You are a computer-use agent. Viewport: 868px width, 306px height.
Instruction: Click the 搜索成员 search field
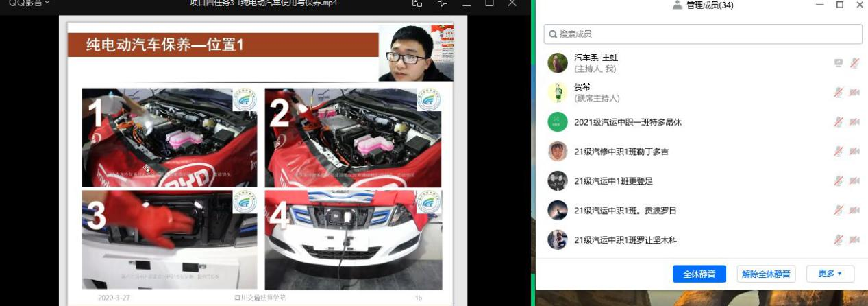[703, 34]
